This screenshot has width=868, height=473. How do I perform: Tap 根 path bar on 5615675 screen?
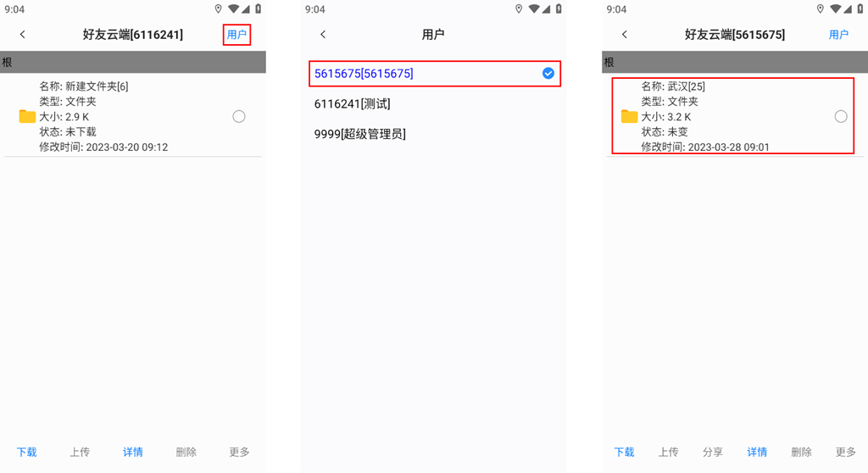(x=735, y=62)
